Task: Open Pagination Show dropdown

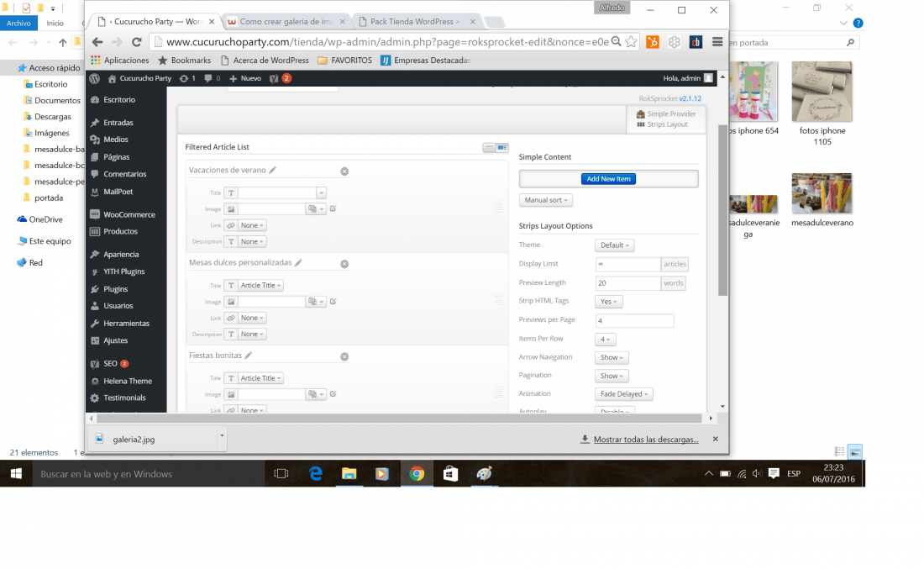Action: click(612, 377)
